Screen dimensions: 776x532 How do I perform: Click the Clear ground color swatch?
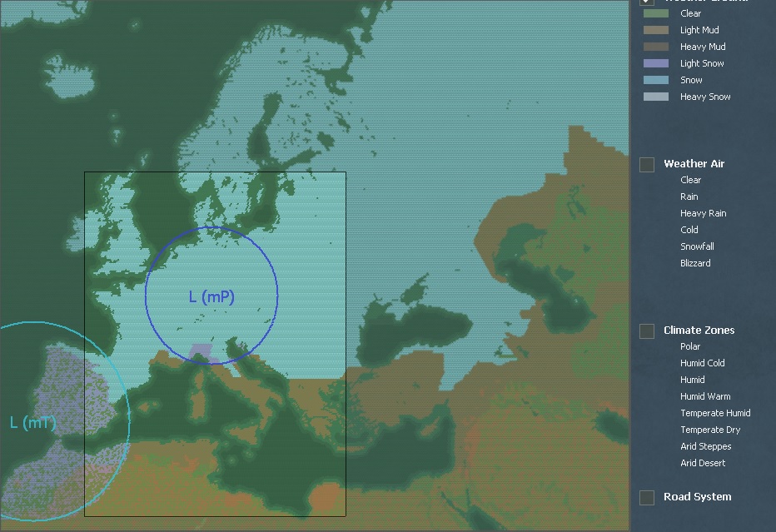click(x=656, y=13)
